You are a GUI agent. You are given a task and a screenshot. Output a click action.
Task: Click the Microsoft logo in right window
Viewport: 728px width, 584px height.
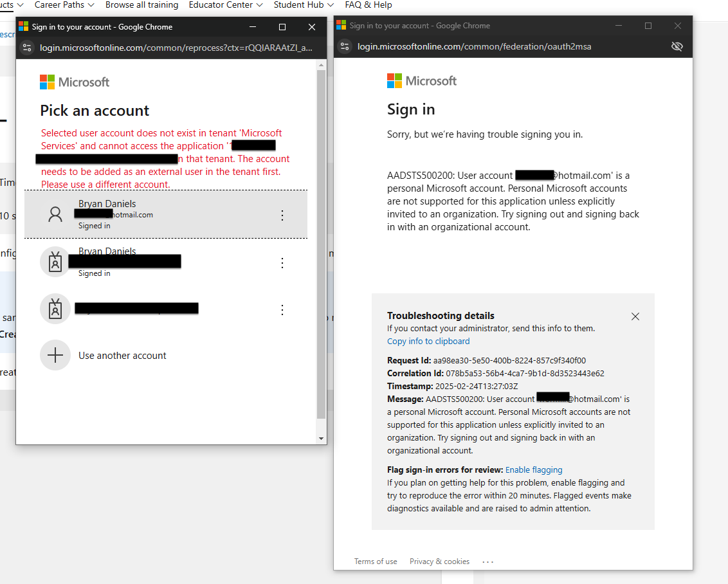(x=422, y=81)
